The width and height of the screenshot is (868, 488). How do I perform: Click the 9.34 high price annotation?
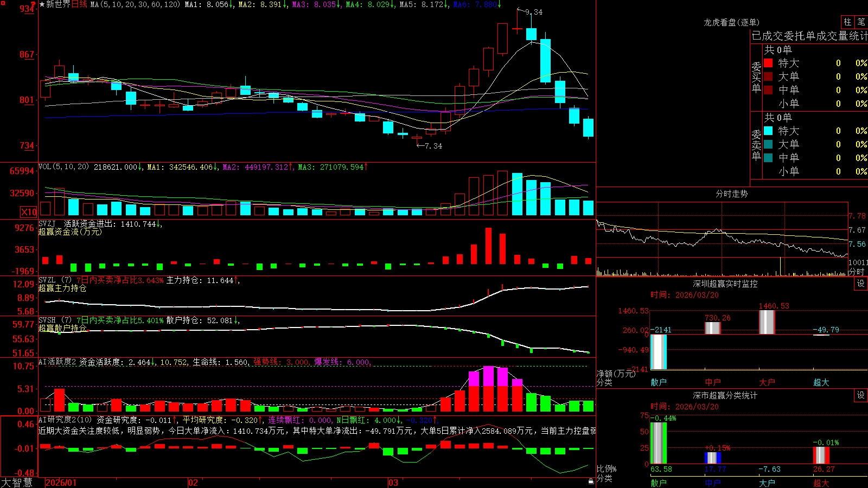(533, 12)
